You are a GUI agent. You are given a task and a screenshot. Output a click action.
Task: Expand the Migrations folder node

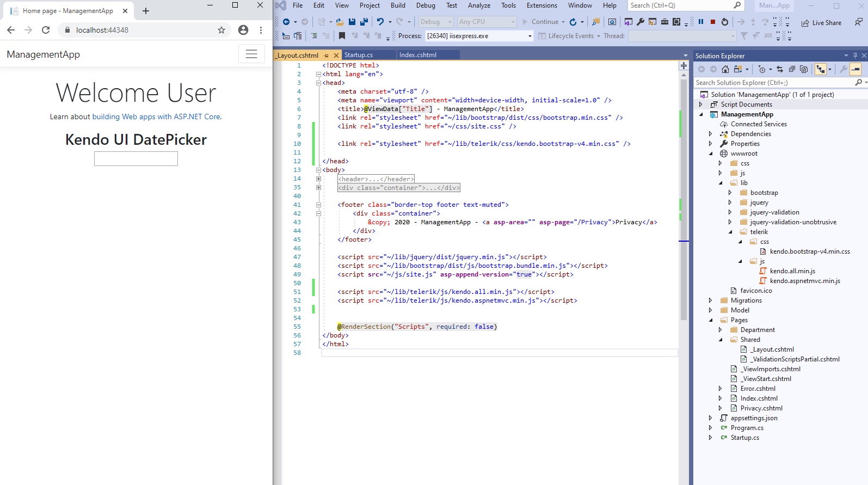coord(710,300)
